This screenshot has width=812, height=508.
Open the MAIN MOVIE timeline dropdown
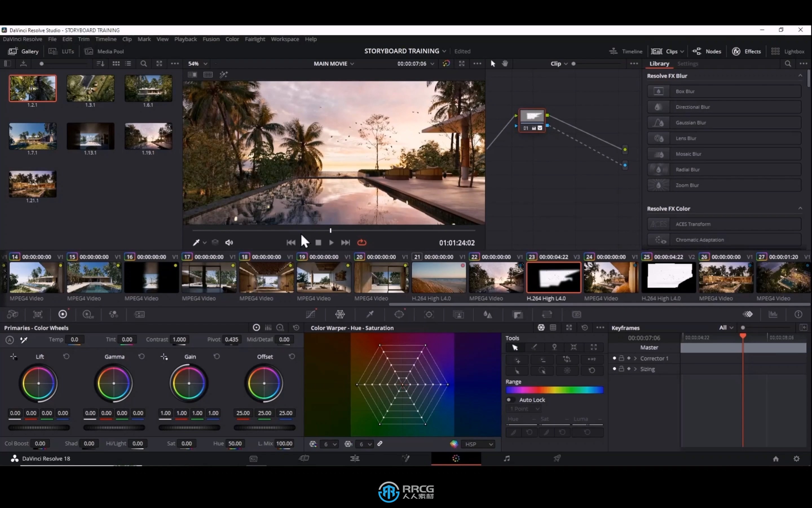(x=334, y=63)
